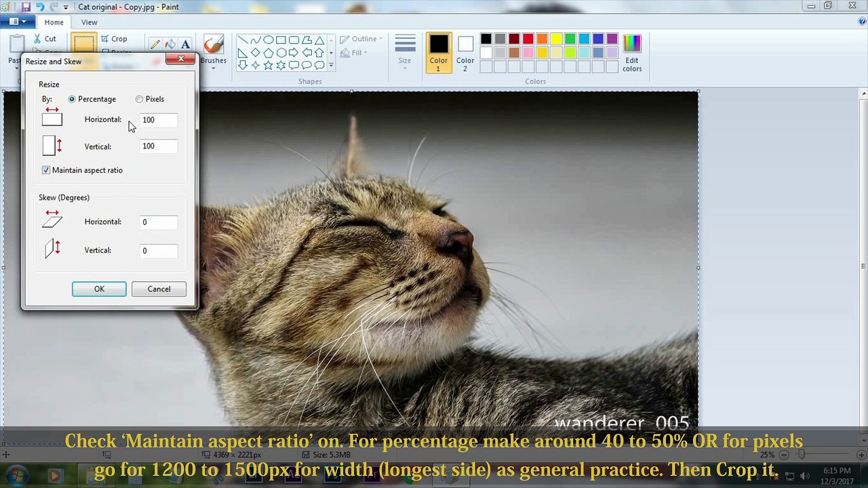The height and width of the screenshot is (488, 868).
Task: Select the Five-point star shape
Action: [269, 66]
